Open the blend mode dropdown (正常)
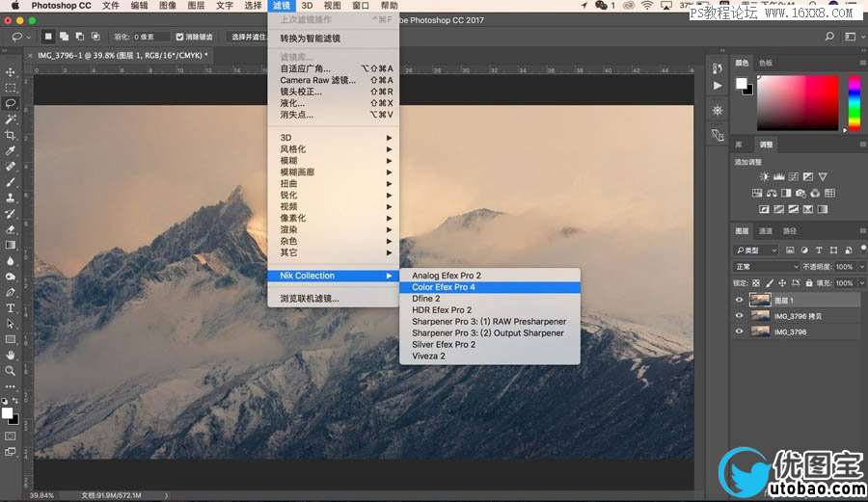The width and height of the screenshot is (868, 502). tap(766, 267)
